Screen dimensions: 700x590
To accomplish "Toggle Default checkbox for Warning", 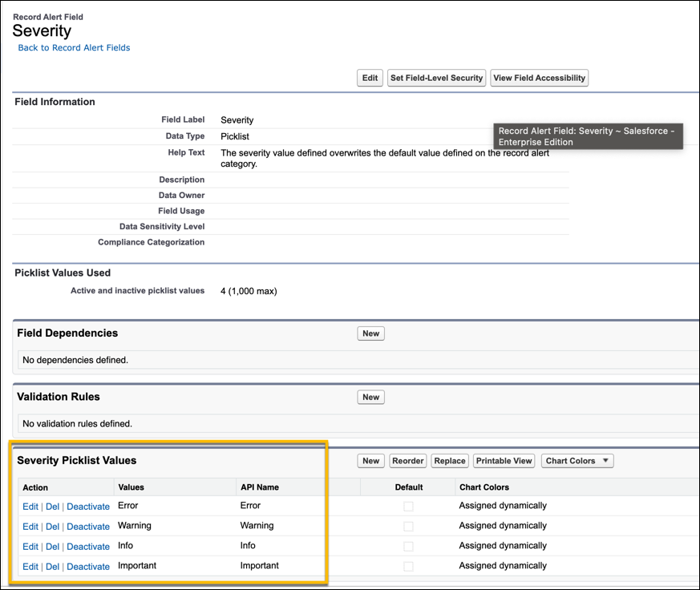I will 408,527.
